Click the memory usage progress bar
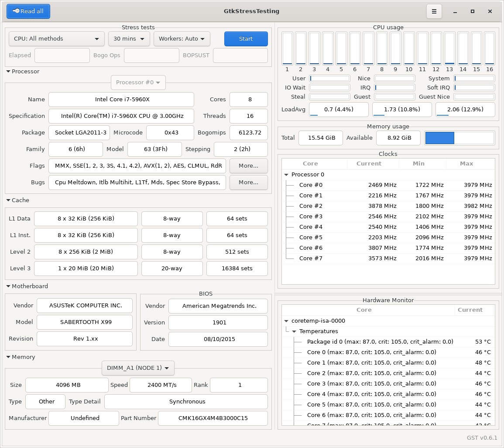This screenshot has height=448, width=504. 459,138
